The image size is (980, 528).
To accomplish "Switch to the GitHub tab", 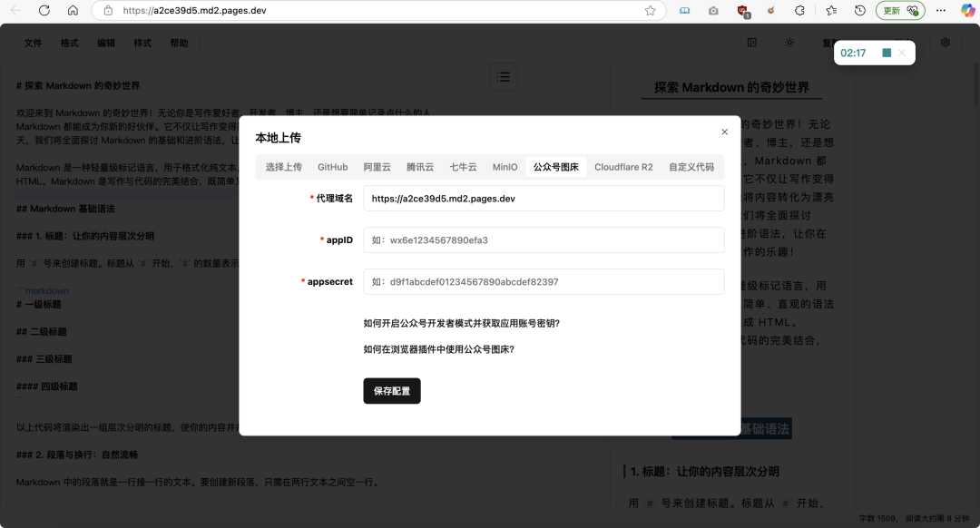I will coord(332,167).
